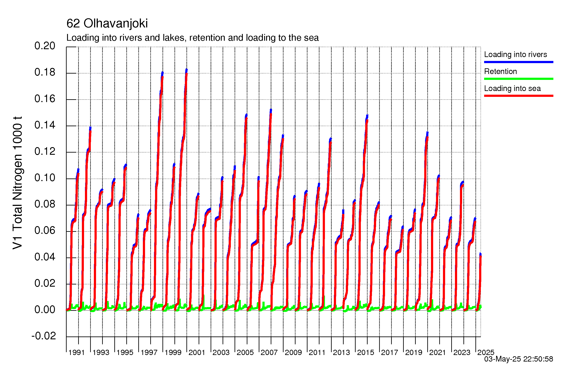Image resolution: width=588 pixels, height=370 pixels.
Task: Click the y-axis value 0.18
Action: click(x=45, y=72)
